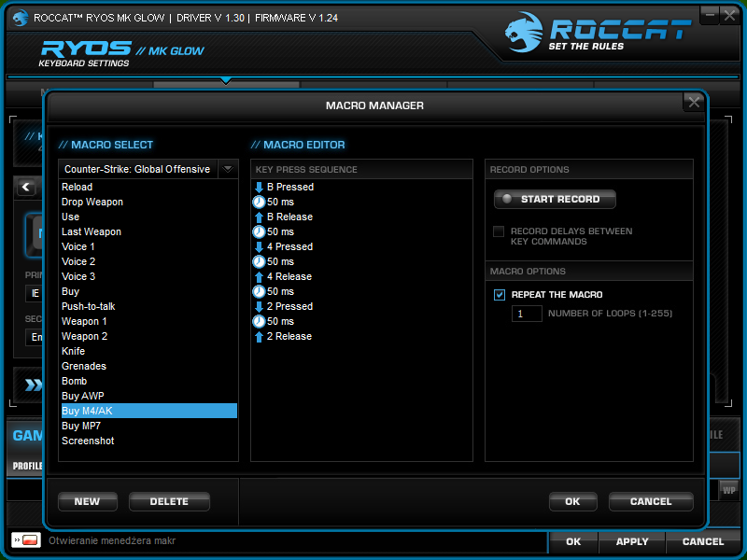747x560 pixels.
Task: Close the ROCCAT driver window
Action: click(x=729, y=15)
